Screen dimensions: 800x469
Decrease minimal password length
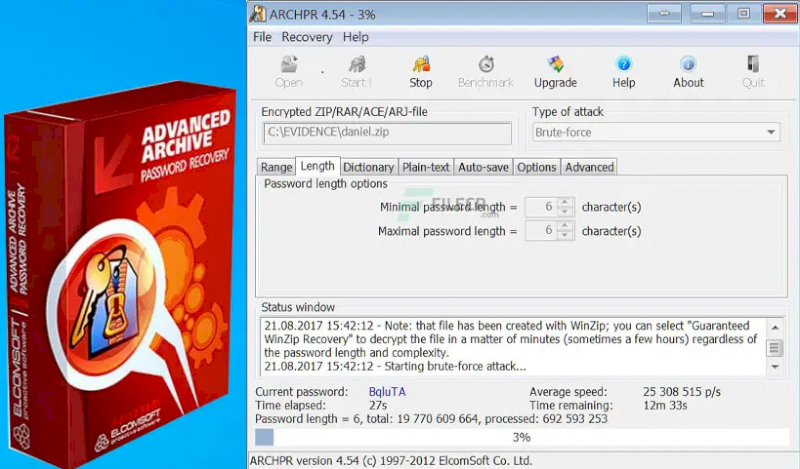coord(564,211)
